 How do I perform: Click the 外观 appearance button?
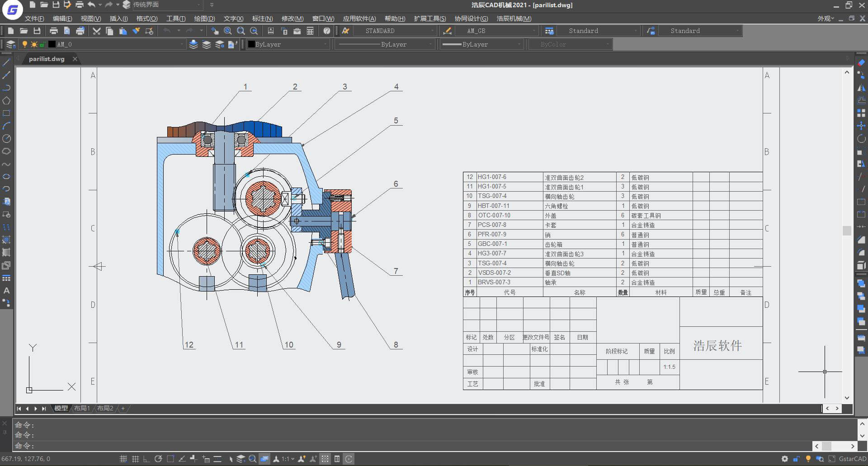[x=825, y=19]
